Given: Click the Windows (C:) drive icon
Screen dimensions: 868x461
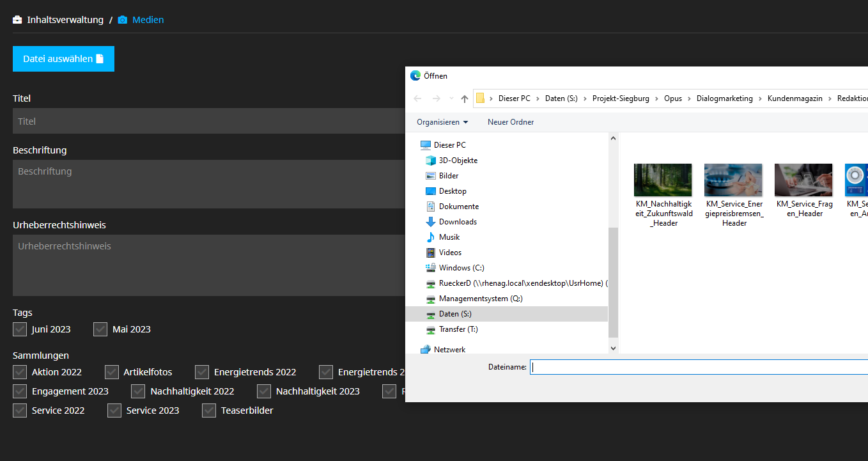Looking at the screenshot, I should click(431, 268).
